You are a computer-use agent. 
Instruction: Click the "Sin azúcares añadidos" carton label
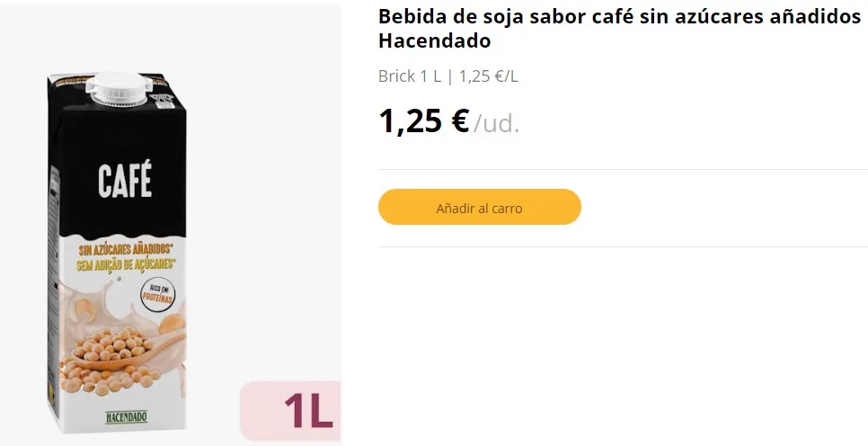click(x=125, y=249)
